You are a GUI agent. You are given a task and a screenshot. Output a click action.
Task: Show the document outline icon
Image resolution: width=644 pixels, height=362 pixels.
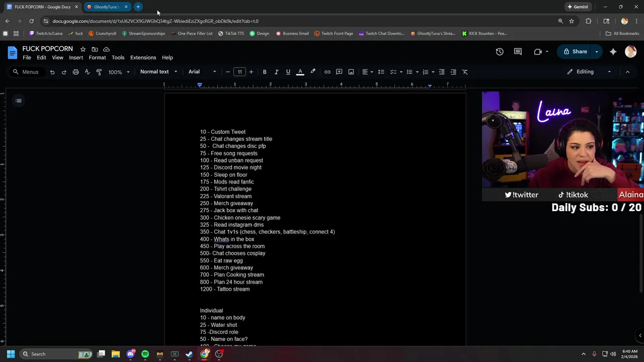tap(19, 101)
